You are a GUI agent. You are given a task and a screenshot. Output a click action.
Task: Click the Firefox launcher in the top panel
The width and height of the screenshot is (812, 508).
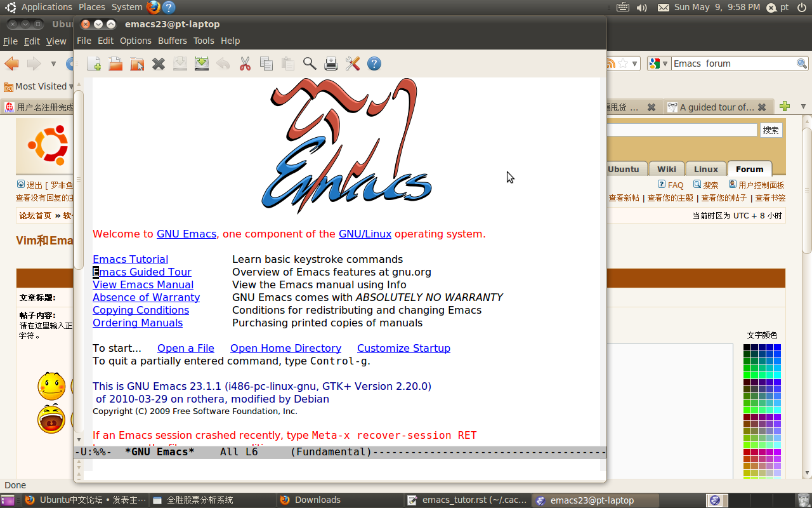153,7
